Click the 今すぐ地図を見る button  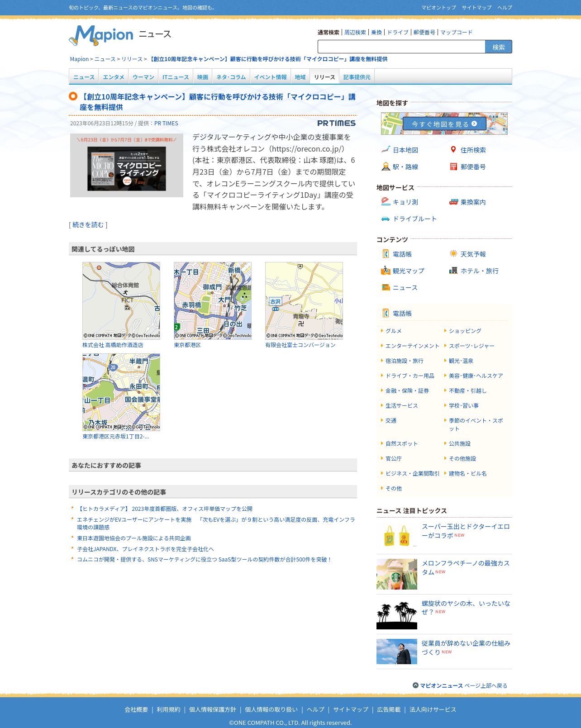(x=444, y=124)
